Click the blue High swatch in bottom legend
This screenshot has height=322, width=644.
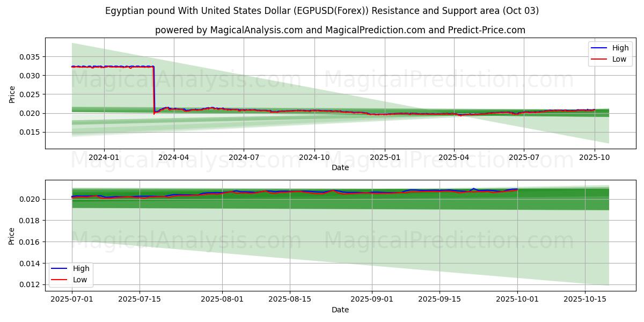60,269
